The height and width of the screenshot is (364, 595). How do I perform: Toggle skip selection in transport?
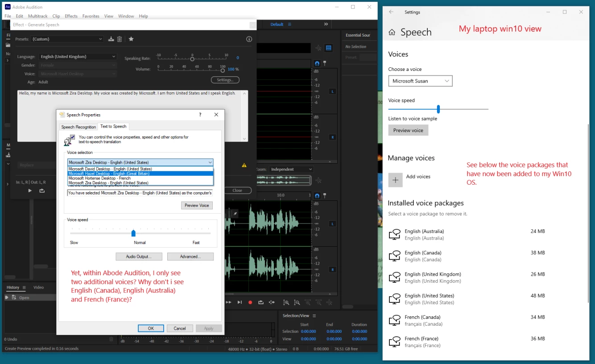272,302
